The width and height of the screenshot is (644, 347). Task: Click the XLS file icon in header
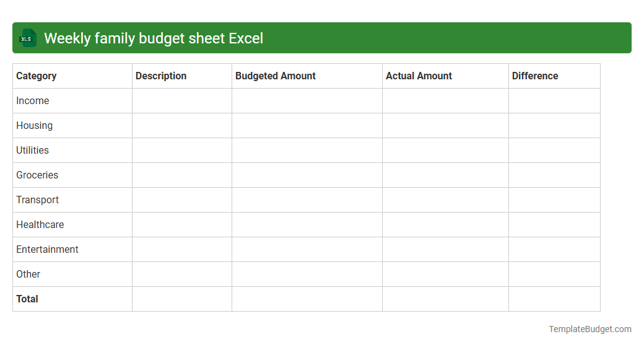coord(27,38)
